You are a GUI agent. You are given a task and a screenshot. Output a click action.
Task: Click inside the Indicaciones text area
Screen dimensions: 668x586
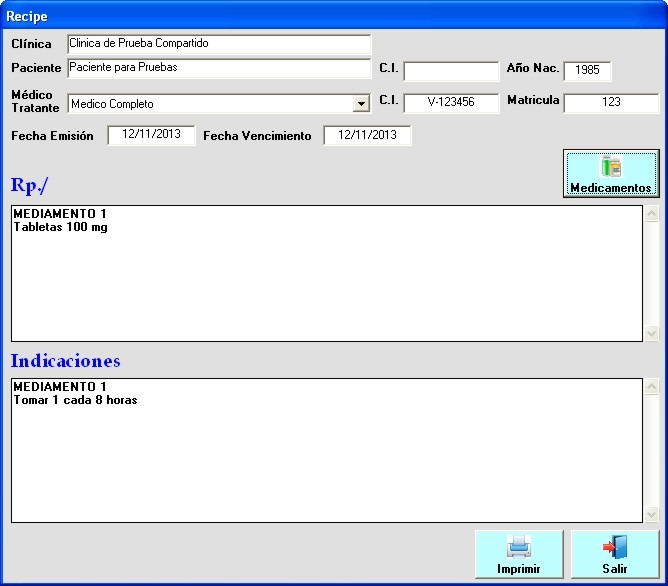click(327, 450)
